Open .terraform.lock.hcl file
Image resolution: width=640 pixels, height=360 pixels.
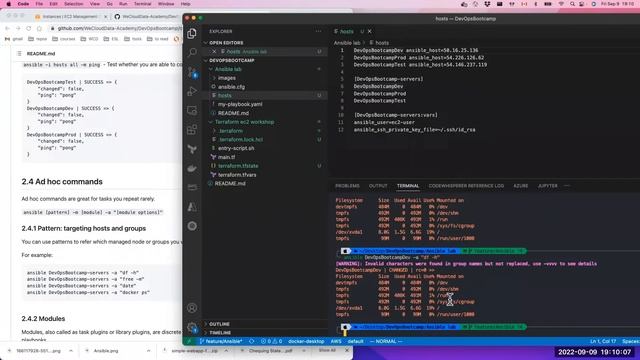click(240, 140)
